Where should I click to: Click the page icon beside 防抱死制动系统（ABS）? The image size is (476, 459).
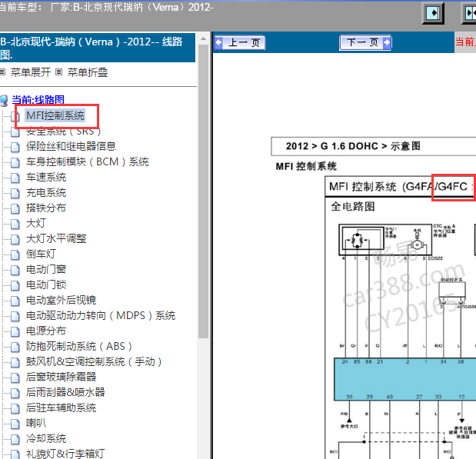15,347
